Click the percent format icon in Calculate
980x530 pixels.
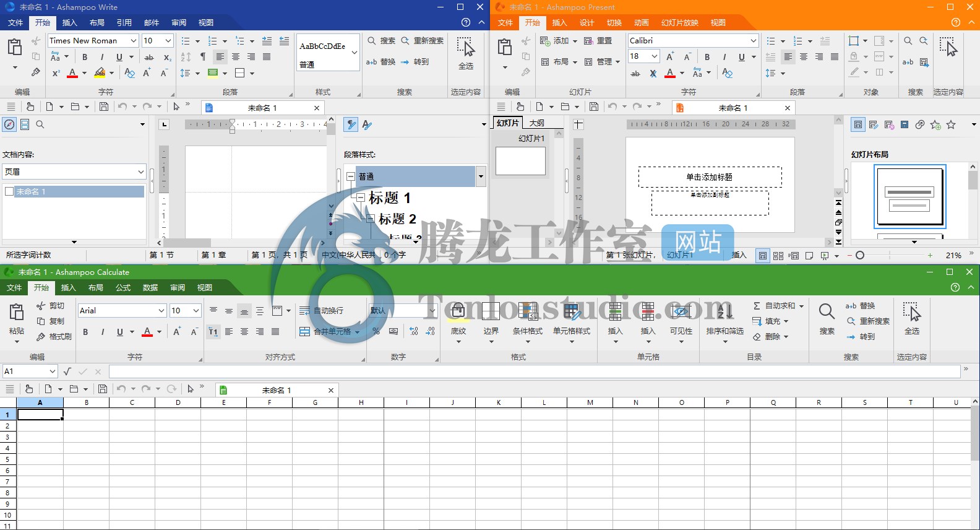pos(376,332)
